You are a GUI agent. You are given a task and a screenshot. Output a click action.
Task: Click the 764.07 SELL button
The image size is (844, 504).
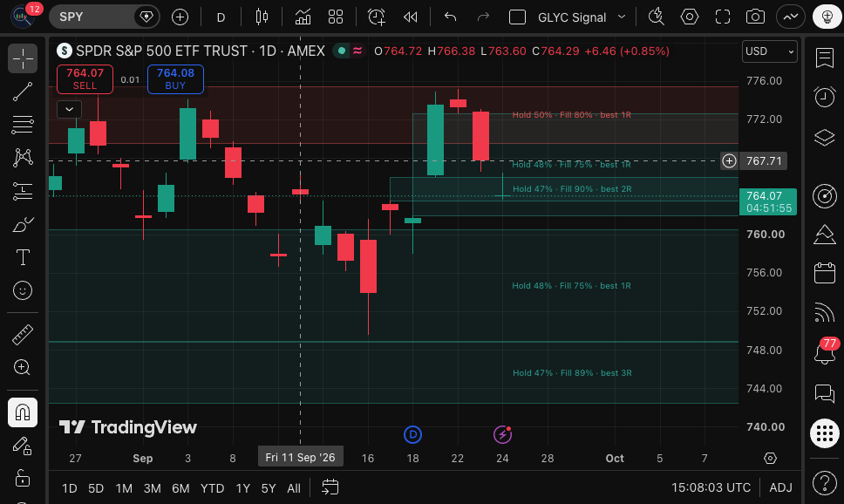pos(85,79)
